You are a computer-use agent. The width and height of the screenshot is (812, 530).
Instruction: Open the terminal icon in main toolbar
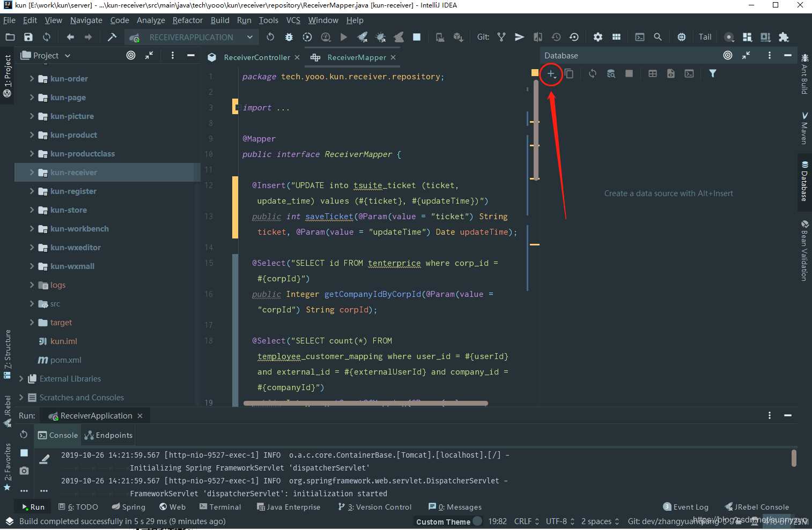(x=640, y=37)
